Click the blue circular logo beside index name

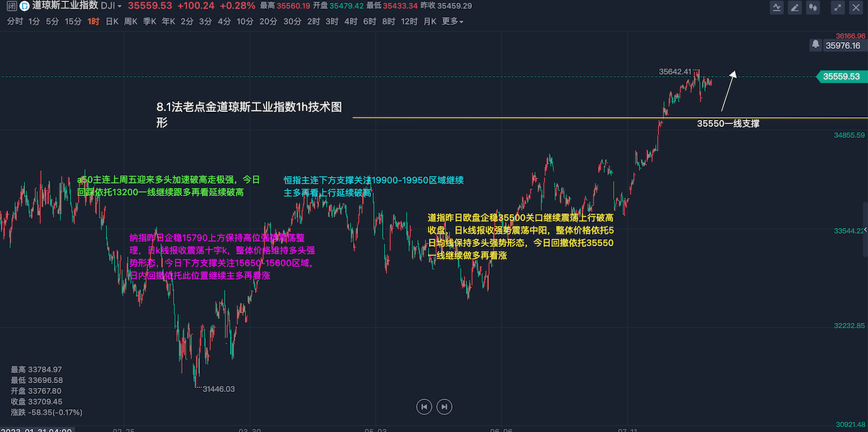24,6
